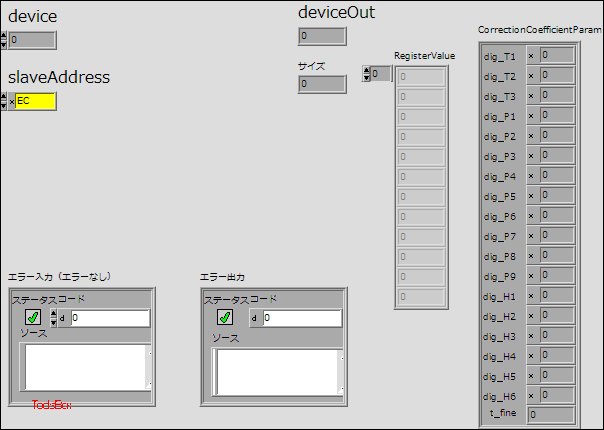Click the dig_H3 label text

pos(499,337)
